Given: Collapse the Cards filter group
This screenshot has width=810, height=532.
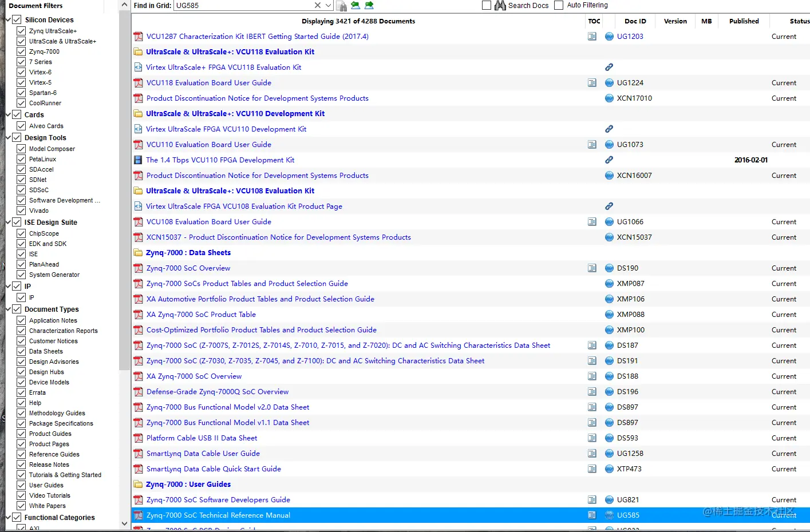Looking at the screenshot, I should (8, 114).
